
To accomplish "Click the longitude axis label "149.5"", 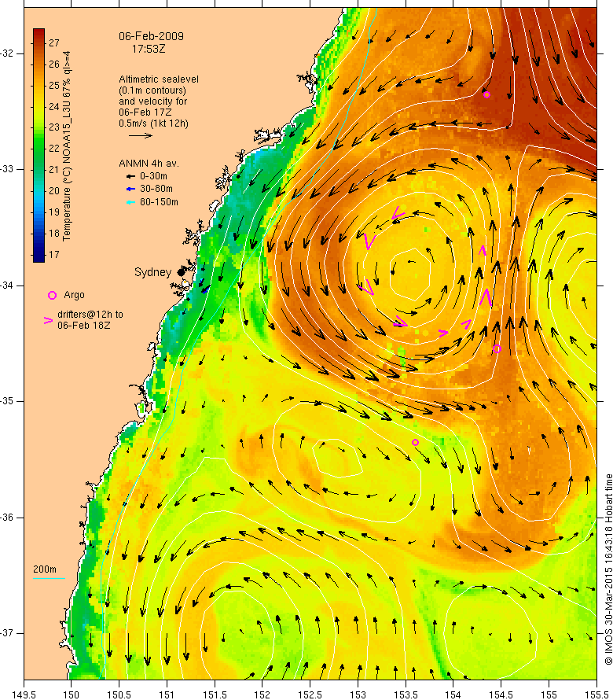I will click(24, 694).
